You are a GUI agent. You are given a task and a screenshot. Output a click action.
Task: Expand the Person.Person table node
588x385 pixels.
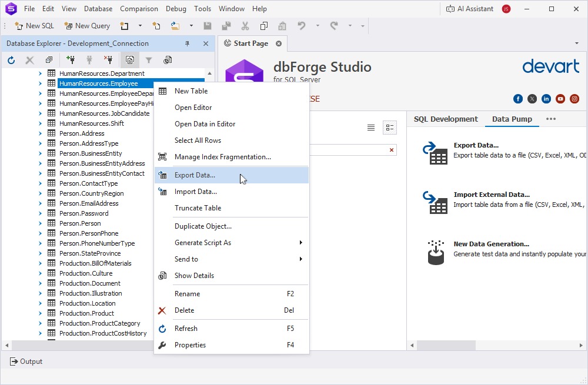[40, 223]
